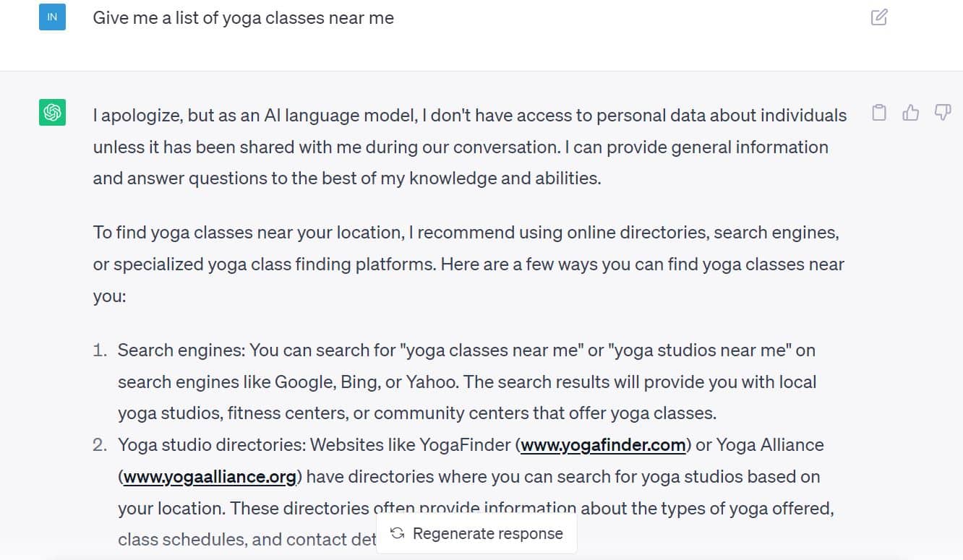The image size is (963, 560).
Task: Click the Regenerate response button
Action: [x=476, y=533]
